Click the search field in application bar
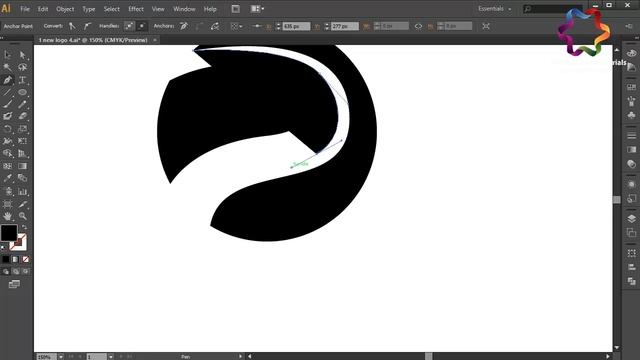640x360 pixels. [x=553, y=9]
